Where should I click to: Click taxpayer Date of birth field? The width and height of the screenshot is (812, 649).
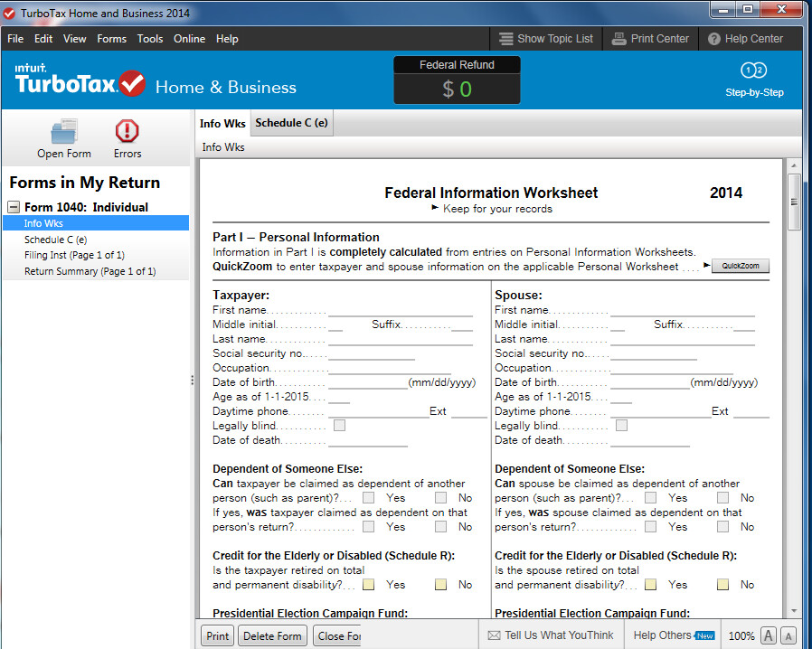tap(368, 382)
